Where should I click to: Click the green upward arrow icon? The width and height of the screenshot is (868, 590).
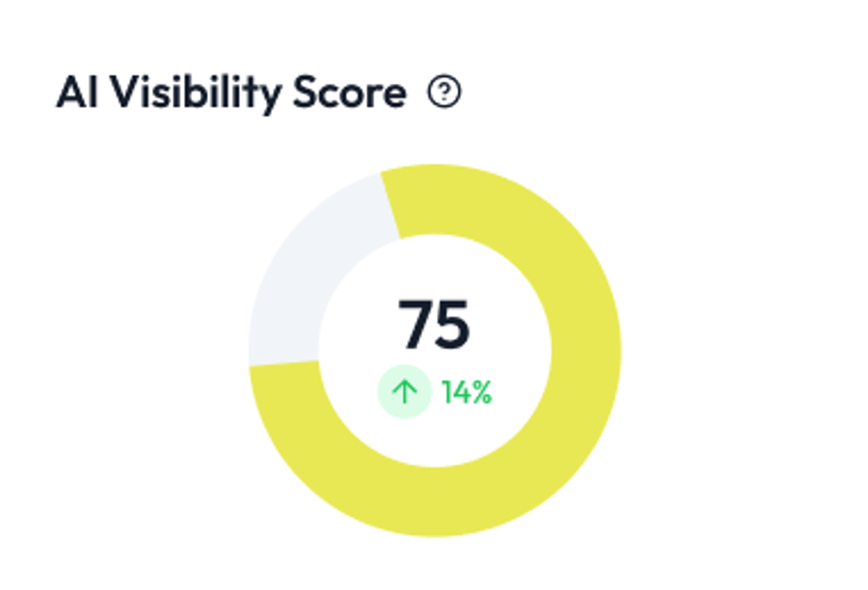coord(404,392)
